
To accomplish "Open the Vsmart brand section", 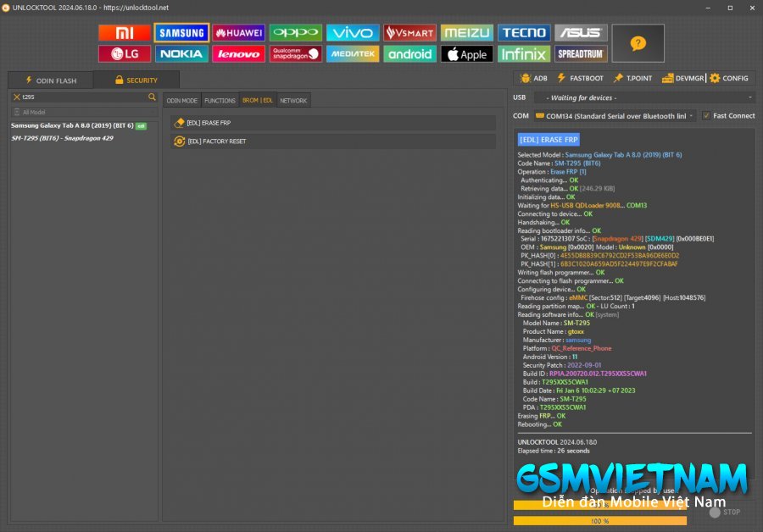I will [x=409, y=32].
